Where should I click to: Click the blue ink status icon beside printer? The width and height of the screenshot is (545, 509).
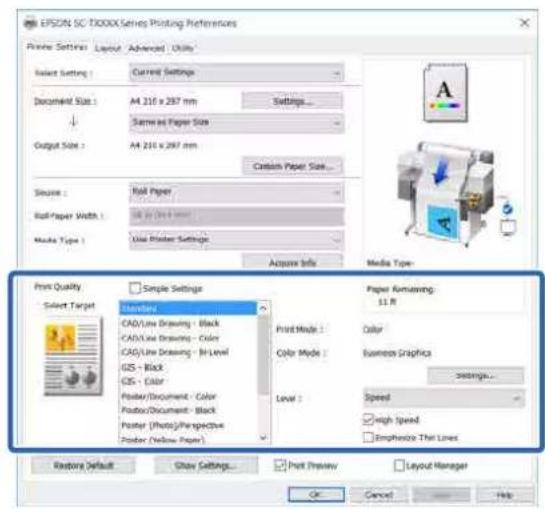[508, 209]
